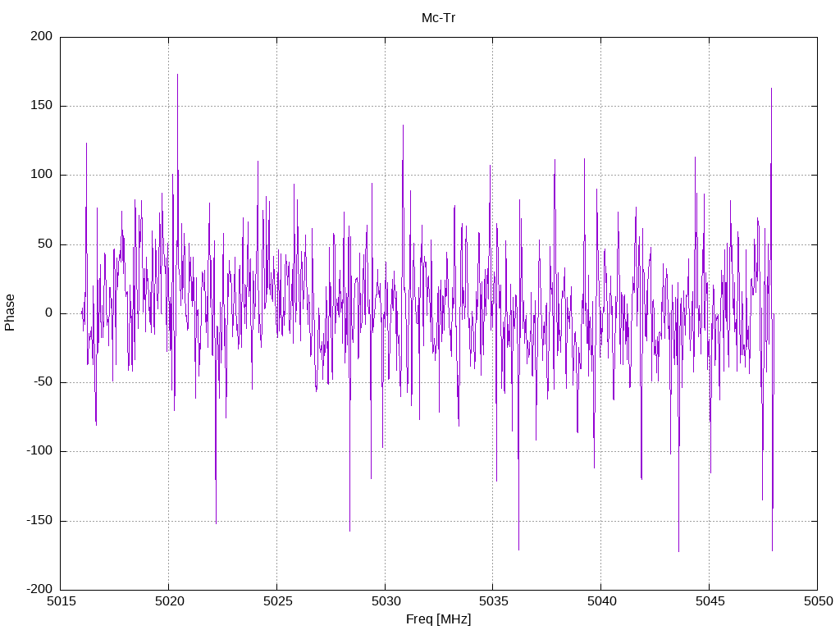Click the y-axis tick label '-100'
The width and height of the screenshot is (840, 630).
pyautogui.click(x=39, y=451)
